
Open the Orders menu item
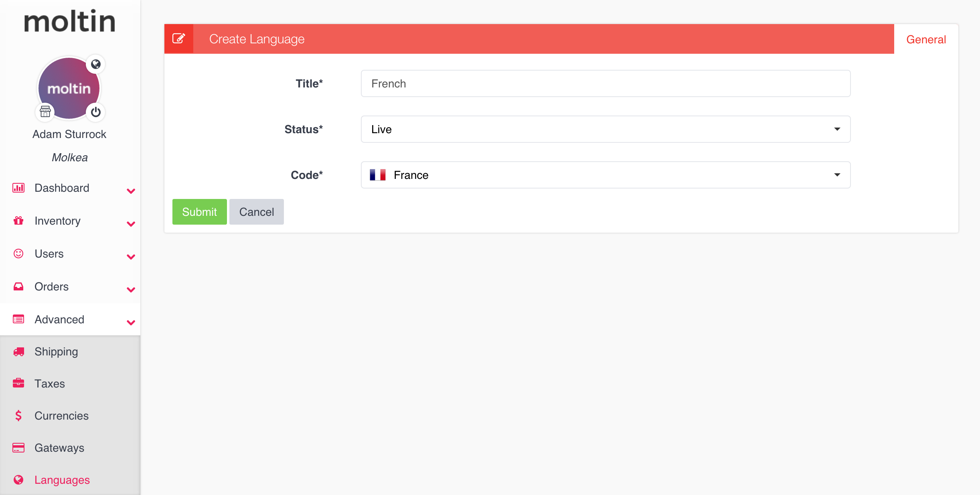pos(70,286)
